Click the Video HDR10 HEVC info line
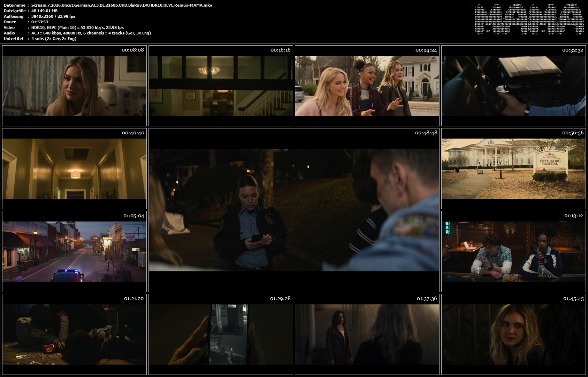Screen dimensions: 588x377 77,28
